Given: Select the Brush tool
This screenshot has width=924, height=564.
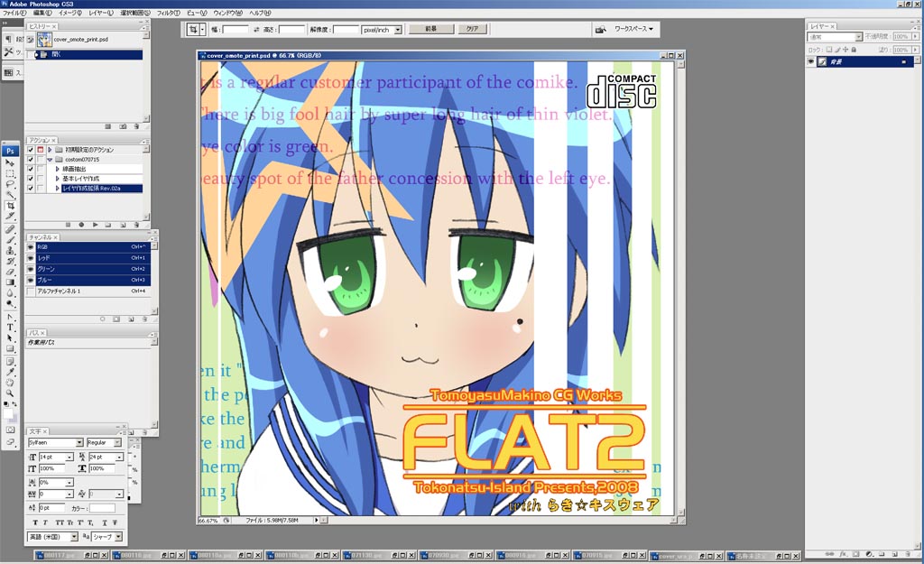Looking at the screenshot, I should click(10, 240).
